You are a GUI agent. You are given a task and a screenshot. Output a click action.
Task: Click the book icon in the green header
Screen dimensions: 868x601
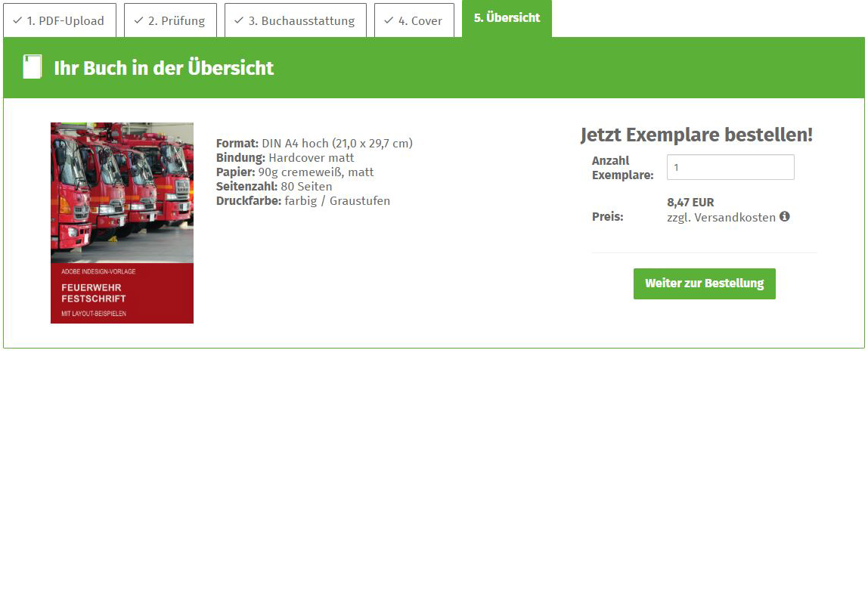pos(33,67)
